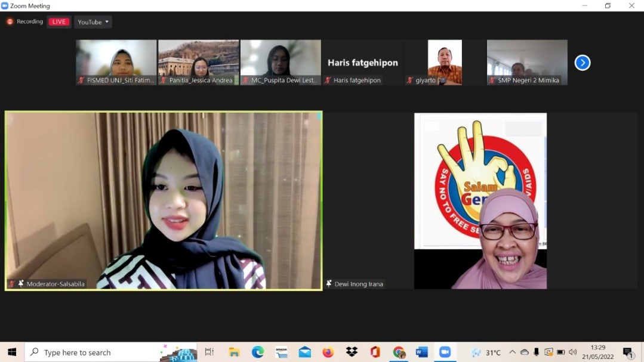The width and height of the screenshot is (644, 362).
Task: Open notifications via Action Center
Action: point(627,352)
